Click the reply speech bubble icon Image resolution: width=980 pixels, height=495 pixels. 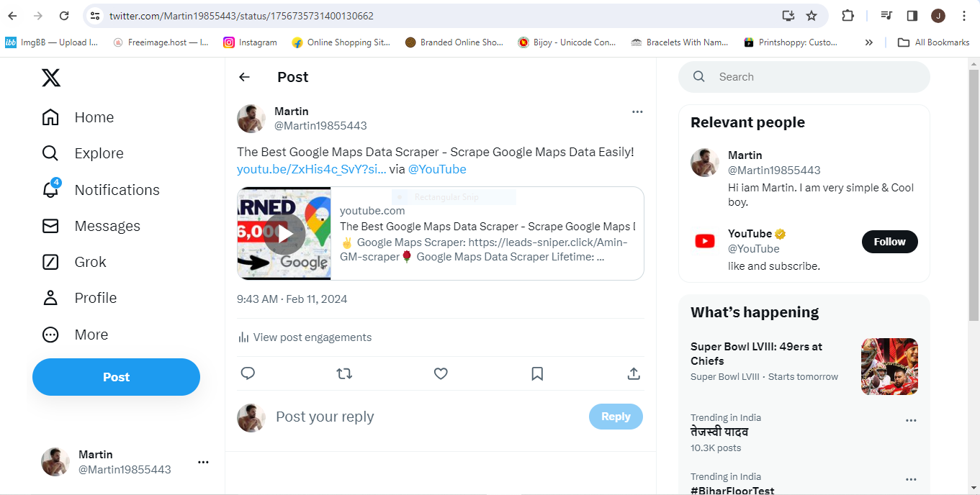point(248,373)
